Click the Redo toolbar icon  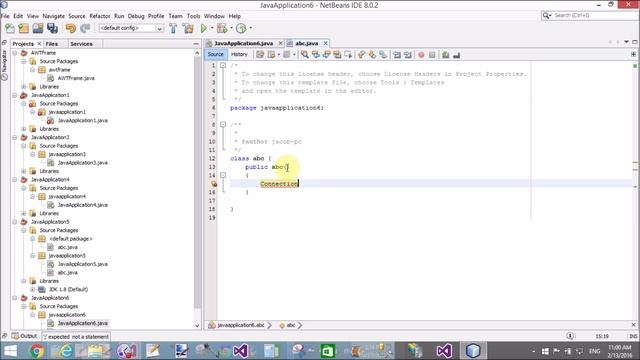click(x=85, y=28)
